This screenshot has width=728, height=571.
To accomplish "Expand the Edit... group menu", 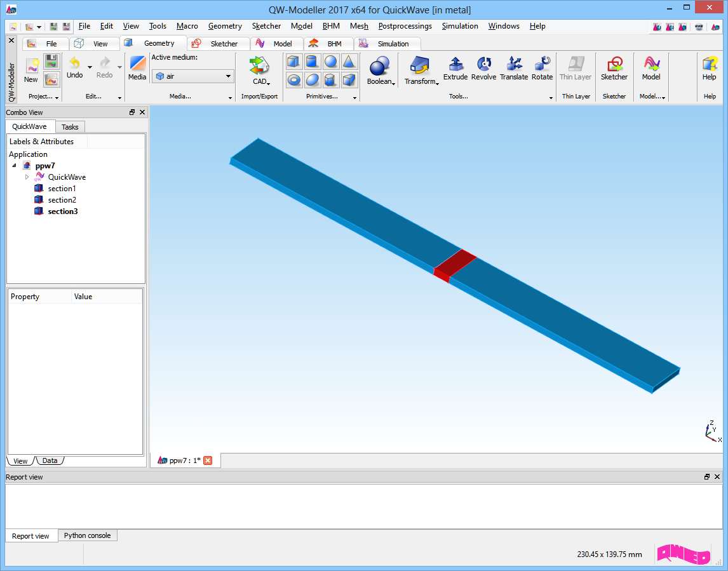I will [119, 97].
